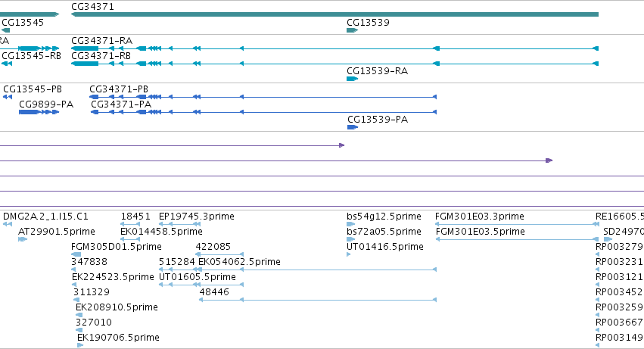644x349 pixels.
Task: Select the bs72a05.5prime EST label
Action: pos(384,232)
